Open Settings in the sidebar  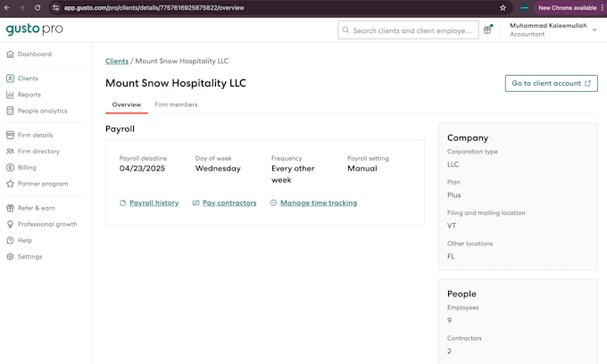(x=29, y=257)
